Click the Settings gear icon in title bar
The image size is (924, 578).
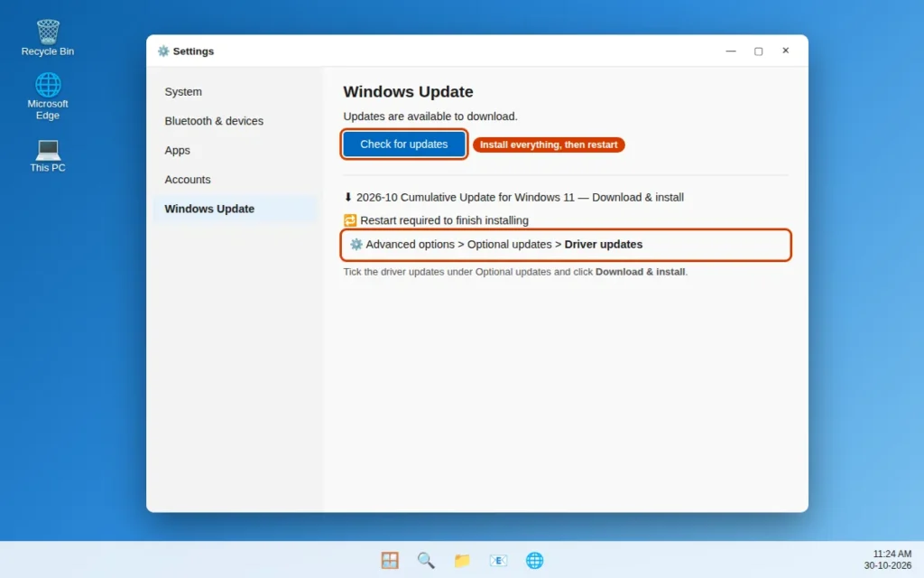[163, 51]
